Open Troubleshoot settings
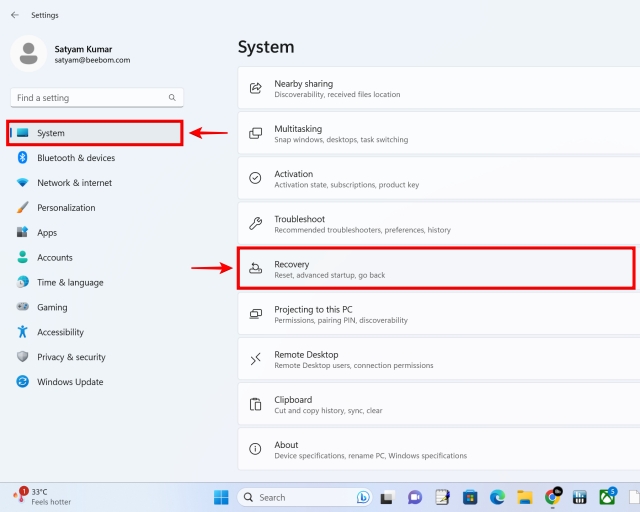Image resolution: width=640 pixels, height=512 pixels. [x=439, y=224]
